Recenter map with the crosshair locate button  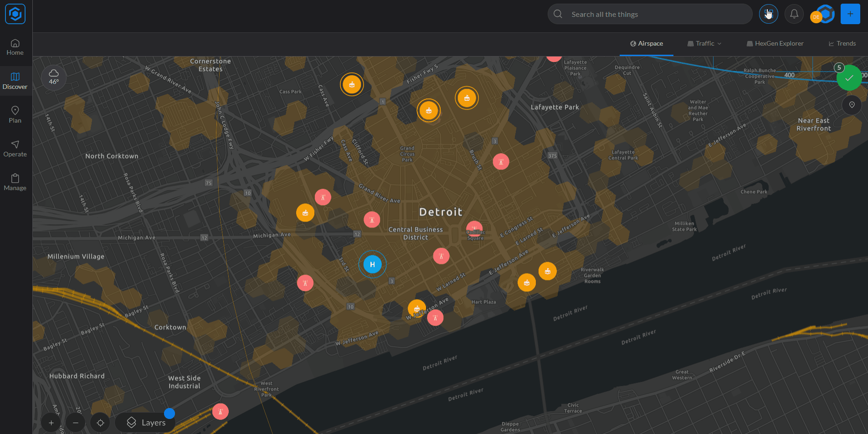100,423
